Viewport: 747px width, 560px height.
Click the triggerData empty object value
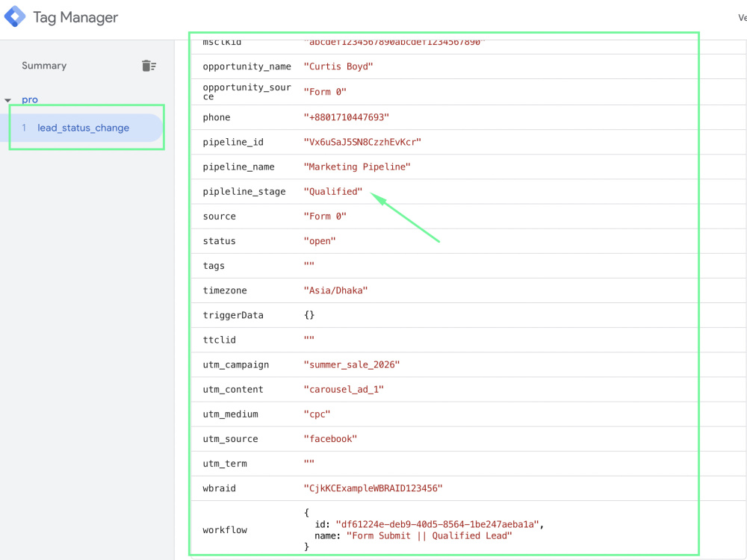click(x=309, y=315)
